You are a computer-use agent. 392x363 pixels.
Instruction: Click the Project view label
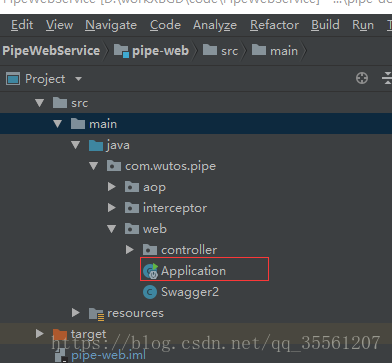(x=45, y=79)
